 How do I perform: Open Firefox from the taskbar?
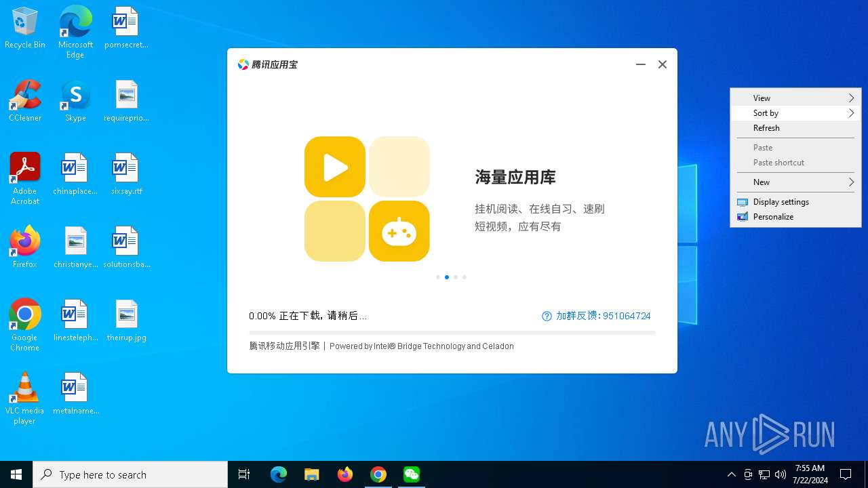coord(345,474)
